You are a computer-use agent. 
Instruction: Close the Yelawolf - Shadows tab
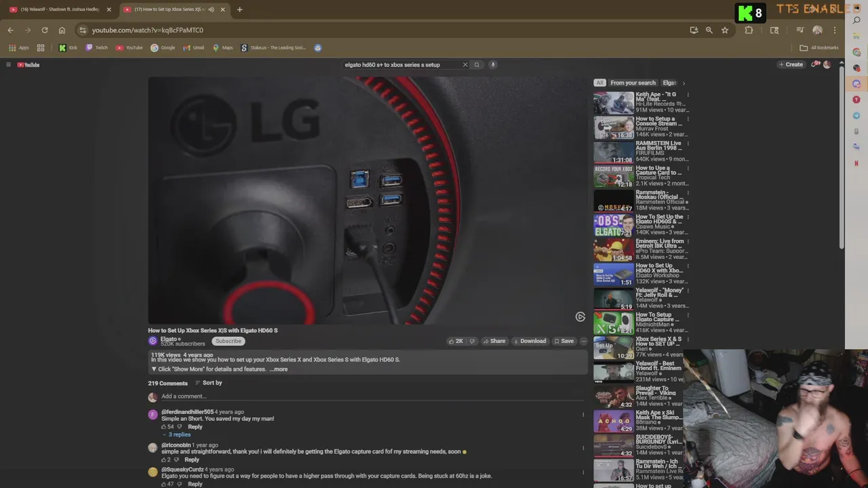[108, 9]
